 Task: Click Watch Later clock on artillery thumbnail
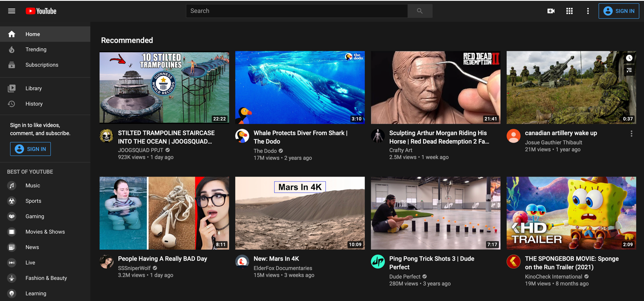tap(629, 58)
